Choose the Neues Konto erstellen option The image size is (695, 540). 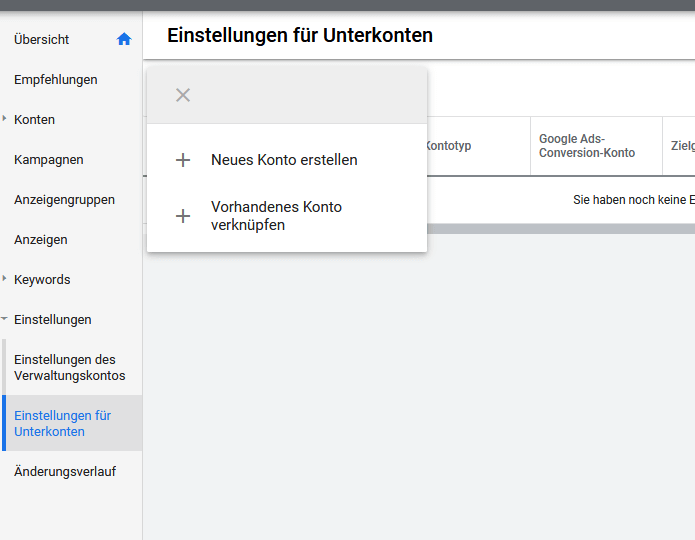click(x=284, y=160)
